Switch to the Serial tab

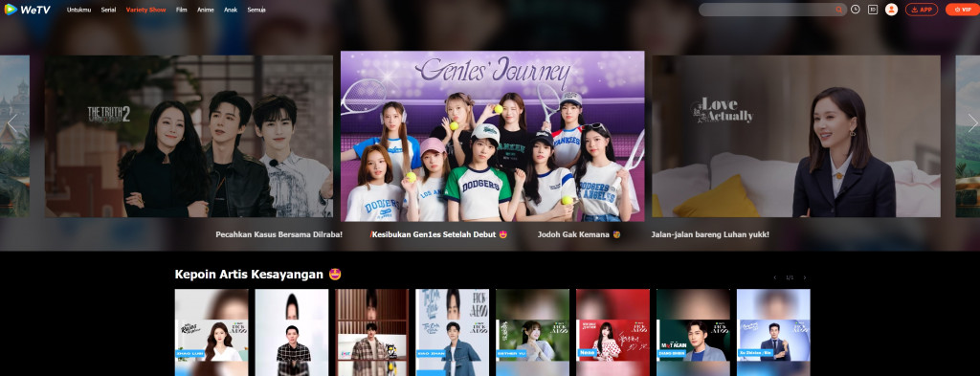(108, 10)
